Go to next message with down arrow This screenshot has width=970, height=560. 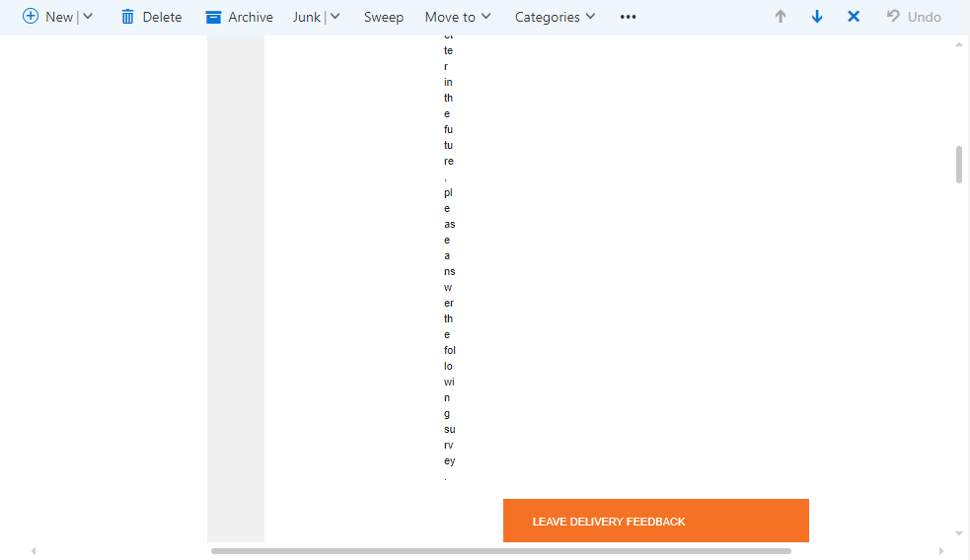(817, 17)
